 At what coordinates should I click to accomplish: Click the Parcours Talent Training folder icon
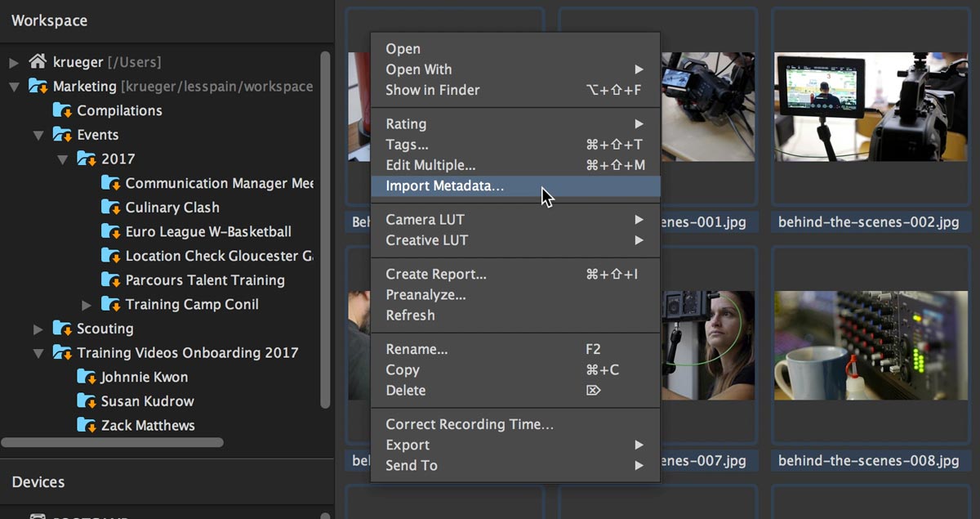(x=110, y=280)
